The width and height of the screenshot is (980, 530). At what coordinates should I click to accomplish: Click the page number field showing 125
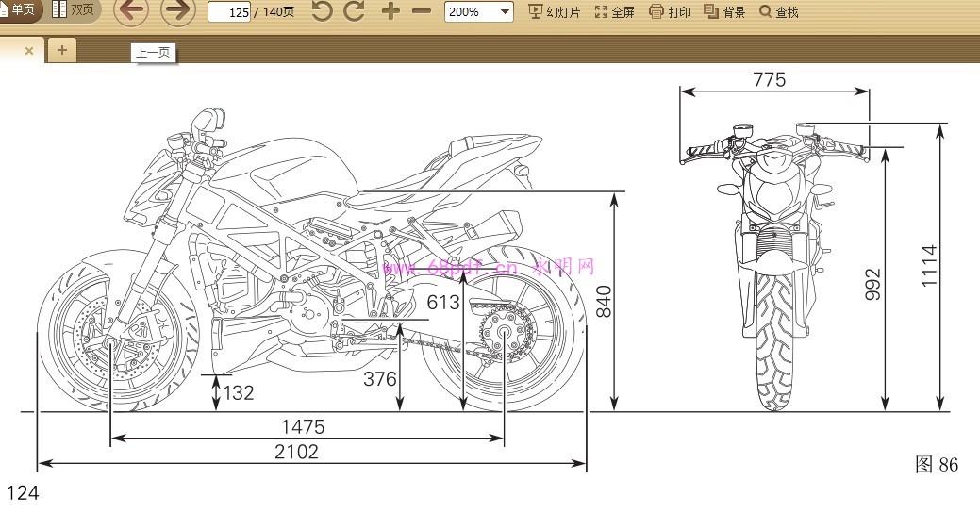[x=229, y=12]
